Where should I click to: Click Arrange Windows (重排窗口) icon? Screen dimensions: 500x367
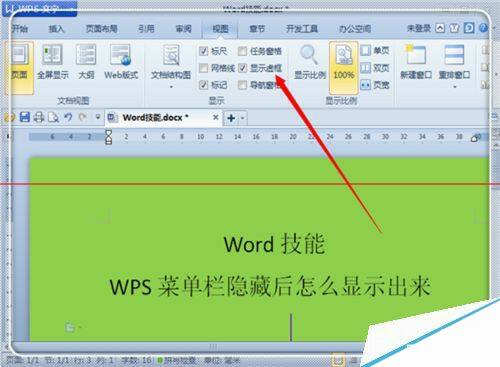tap(454, 55)
